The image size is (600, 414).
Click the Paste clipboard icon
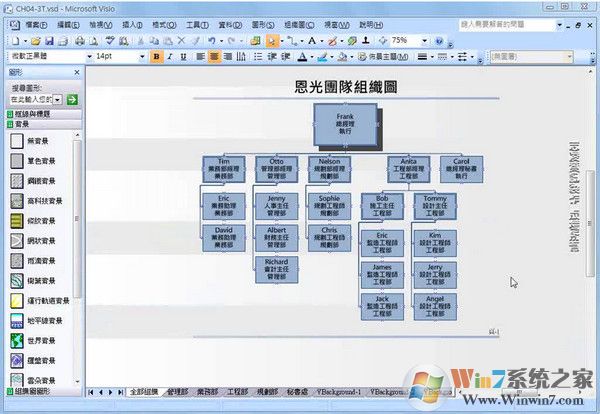click(x=168, y=41)
